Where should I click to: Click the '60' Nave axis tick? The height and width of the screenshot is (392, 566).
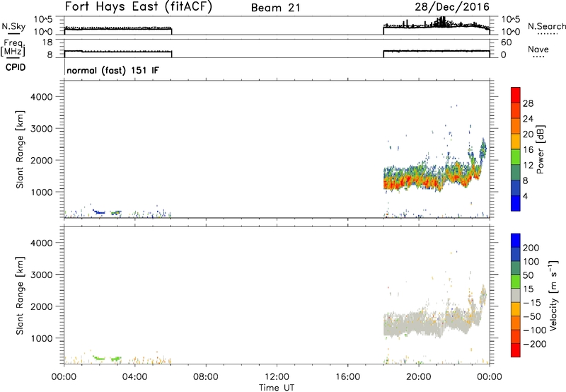click(x=507, y=42)
